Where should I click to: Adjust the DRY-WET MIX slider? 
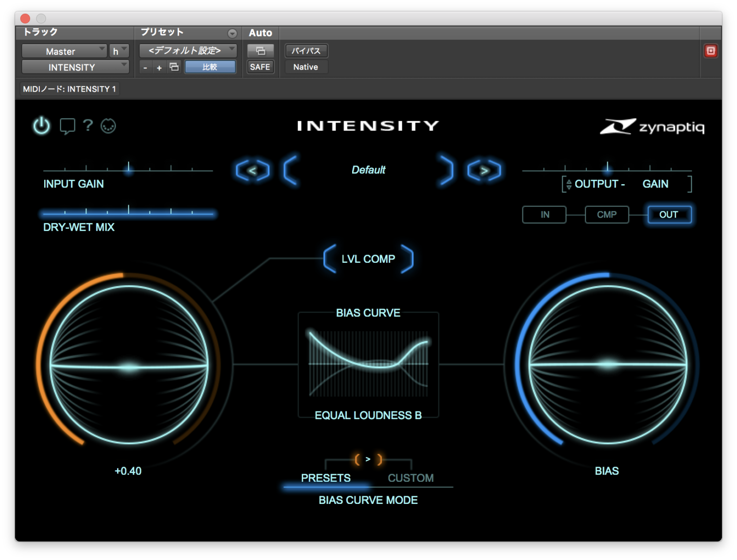128,213
